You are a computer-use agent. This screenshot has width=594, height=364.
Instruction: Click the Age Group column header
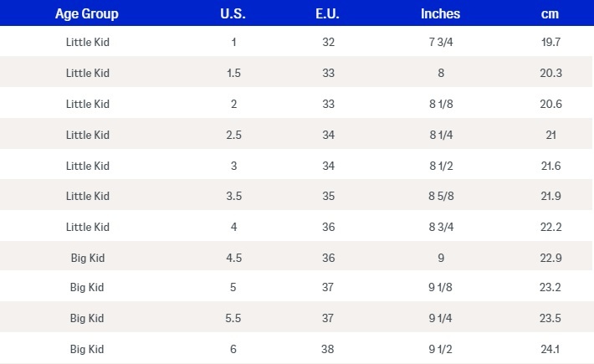pyautogui.click(x=87, y=13)
